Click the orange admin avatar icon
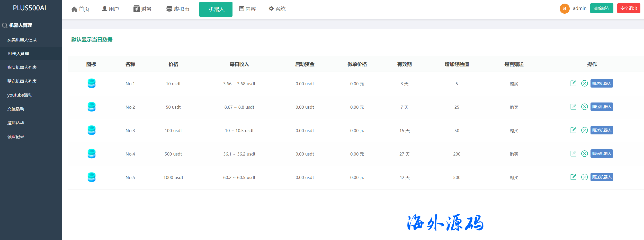Viewport: 644px width, 240px height. [x=564, y=8]
